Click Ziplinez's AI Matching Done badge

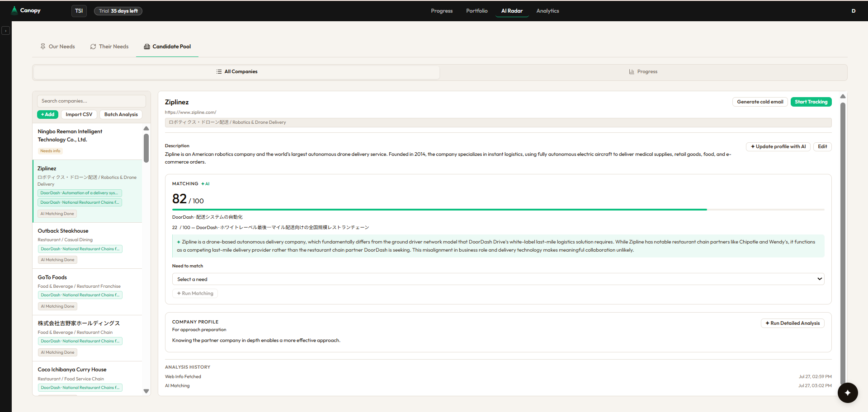click(x=57, y=214)
